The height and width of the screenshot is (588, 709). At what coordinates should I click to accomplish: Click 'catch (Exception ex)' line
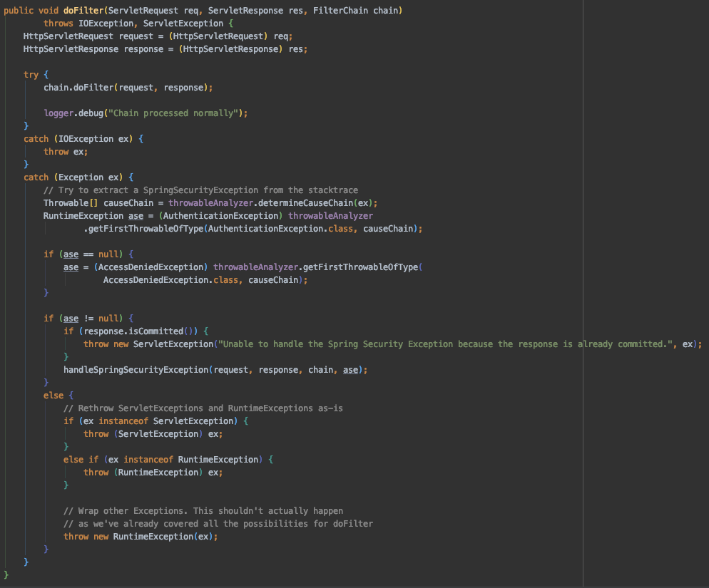pyautogui.click(x=78, y=177)
